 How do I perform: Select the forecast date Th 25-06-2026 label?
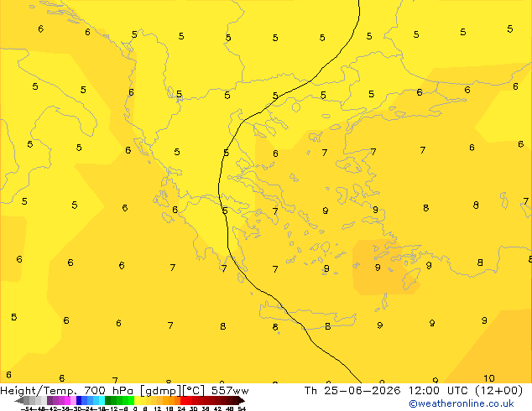352,391
